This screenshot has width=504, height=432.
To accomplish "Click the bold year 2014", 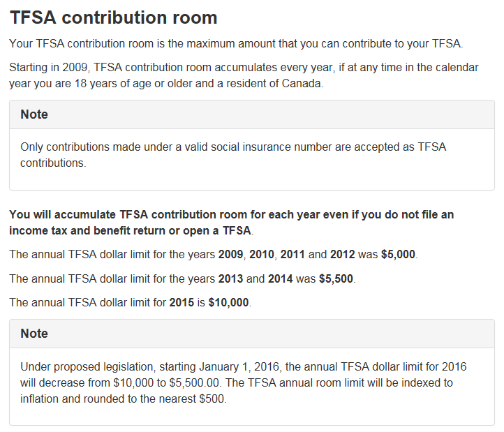I will (x=281, y=278).
